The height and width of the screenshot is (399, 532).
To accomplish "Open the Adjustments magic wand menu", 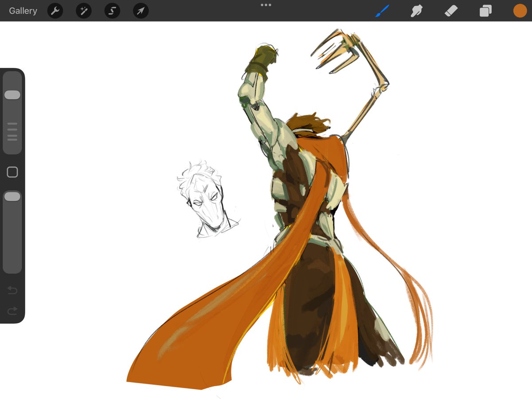I will pos(84,11).
